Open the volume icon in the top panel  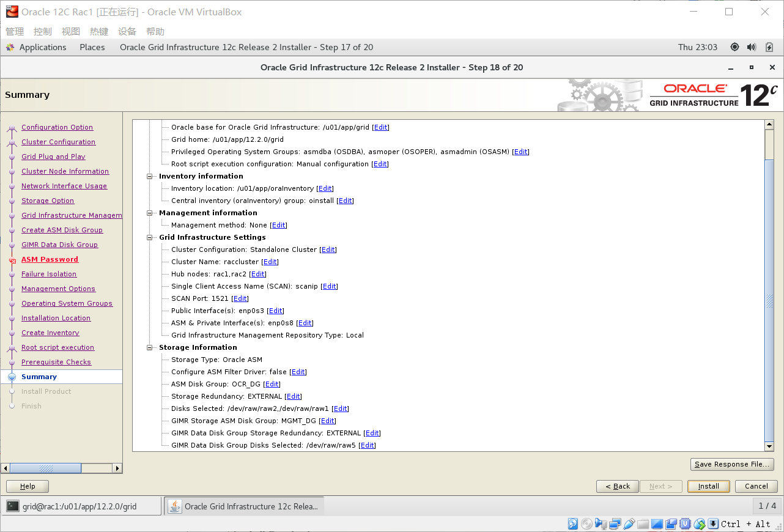(x=751, y=46)
